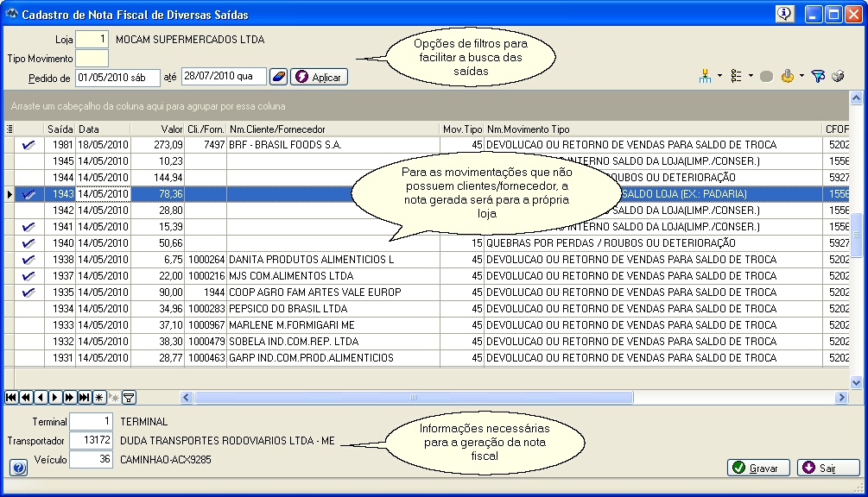Click the asterisk bookmark navigator button
This screenshot has height=497, width=868.
tap(99, 398)
